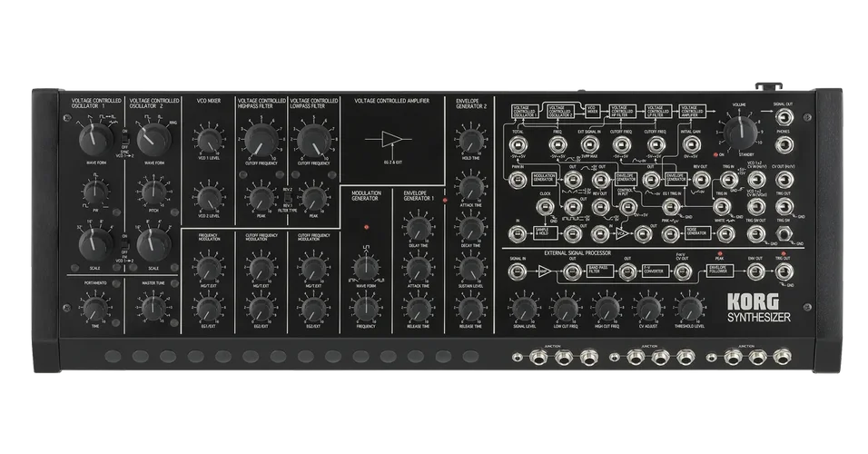Adjust the Envelope Generator 1 Release Time knob
Viewport: 868px width, 454px height.
[x=419, y=309]
